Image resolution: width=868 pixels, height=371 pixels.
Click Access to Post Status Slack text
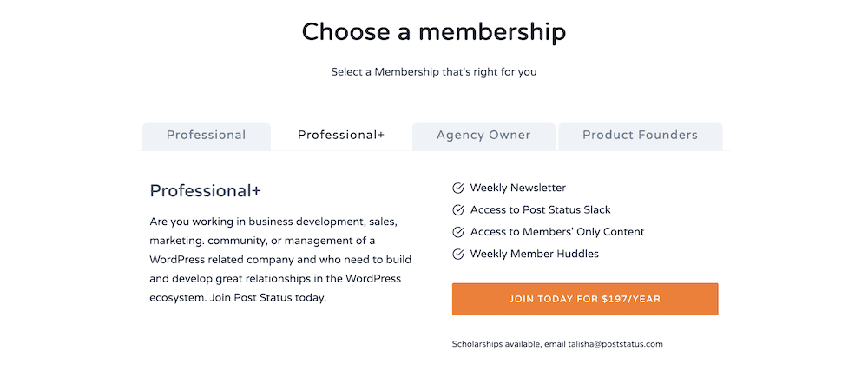click(x=540, y=210)
